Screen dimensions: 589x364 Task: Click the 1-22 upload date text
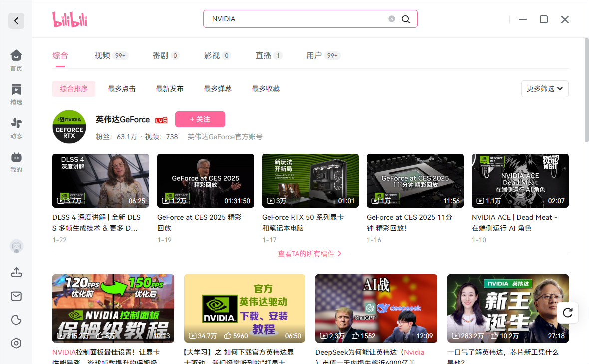[59, 240]
